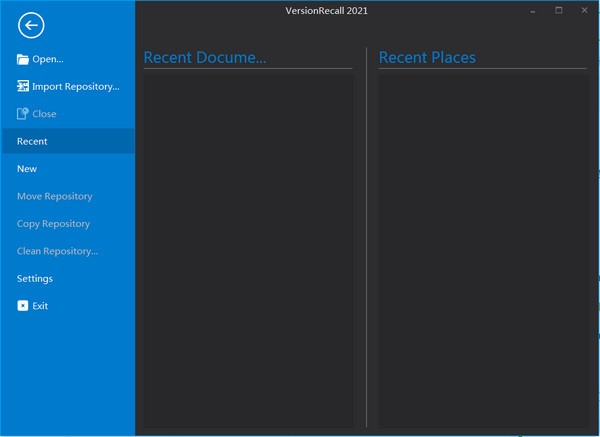Click inside the empty Recent Documents list

248,250
